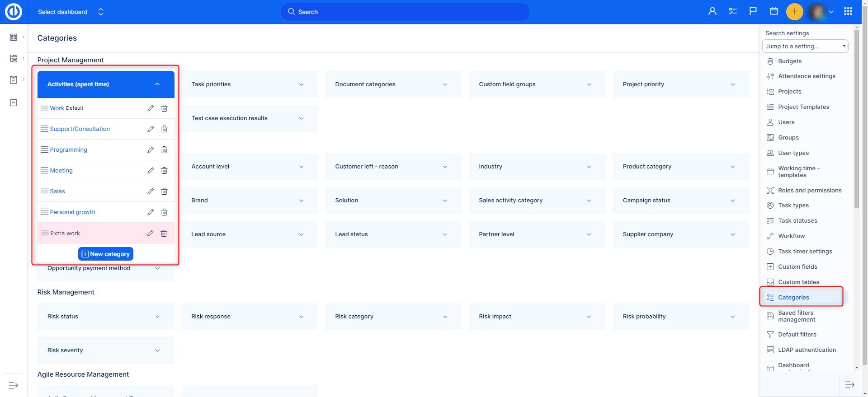Open the Support/Consultation category link
This screenshot has width=868, height=397.
80,129
